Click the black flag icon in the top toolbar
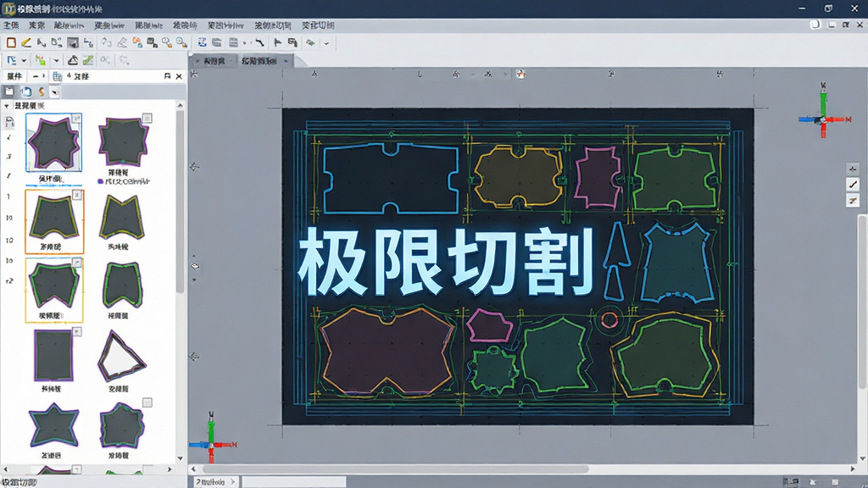Viewport: 868px width, 488px height. pyautogui.click(x=277, y=42)
